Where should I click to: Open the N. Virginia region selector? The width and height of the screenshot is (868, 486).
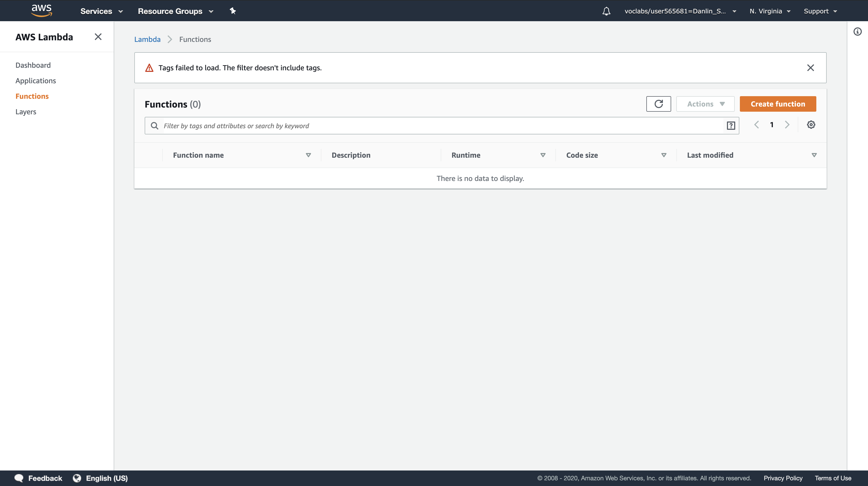[770, 11]
